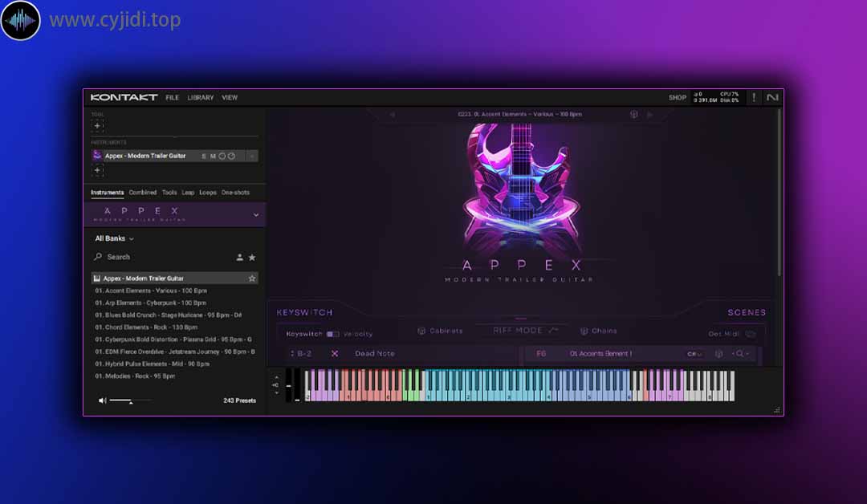Select preset '01. EDM Fierce Overdrive - Jetstream Journey'

175,352
